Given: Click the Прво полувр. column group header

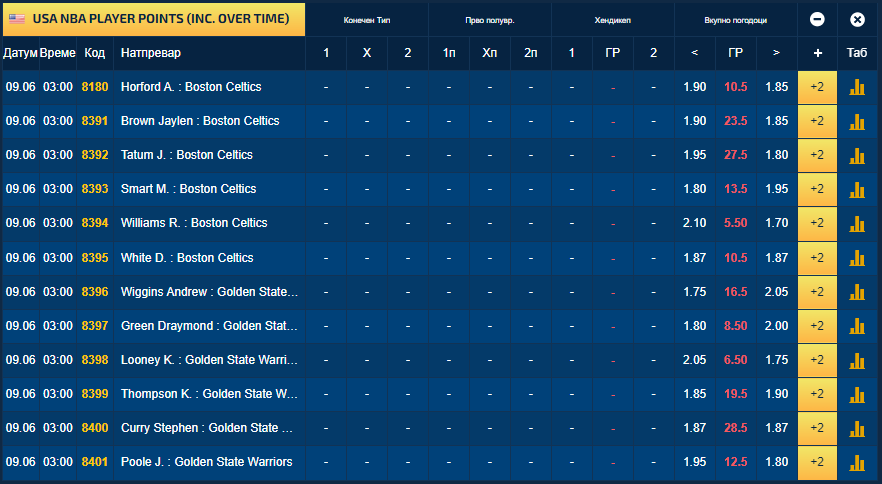Looking at the screenshot, I should pyautogui.click(x=489, y=20).
